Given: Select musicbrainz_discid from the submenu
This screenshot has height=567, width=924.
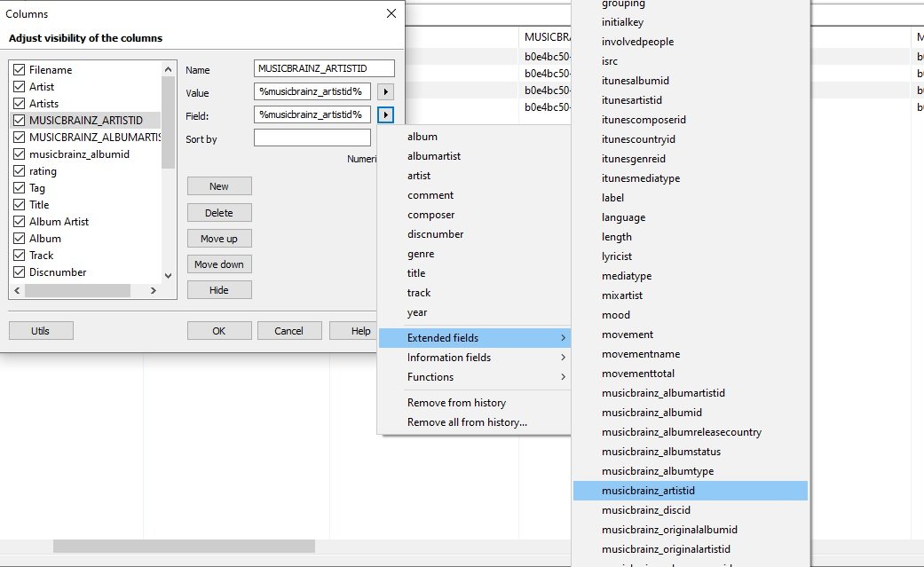Looking at the screenshot, I should pyautogui.click(x=690, y=510).
